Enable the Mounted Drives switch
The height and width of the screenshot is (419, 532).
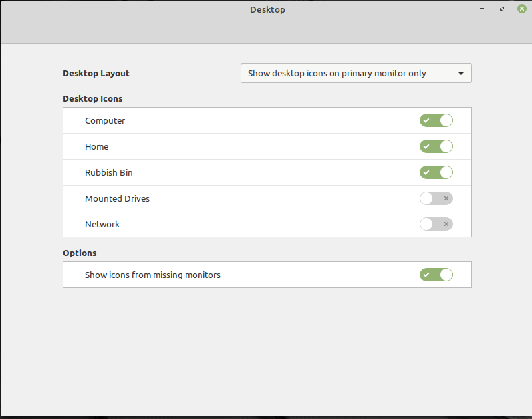436,198
